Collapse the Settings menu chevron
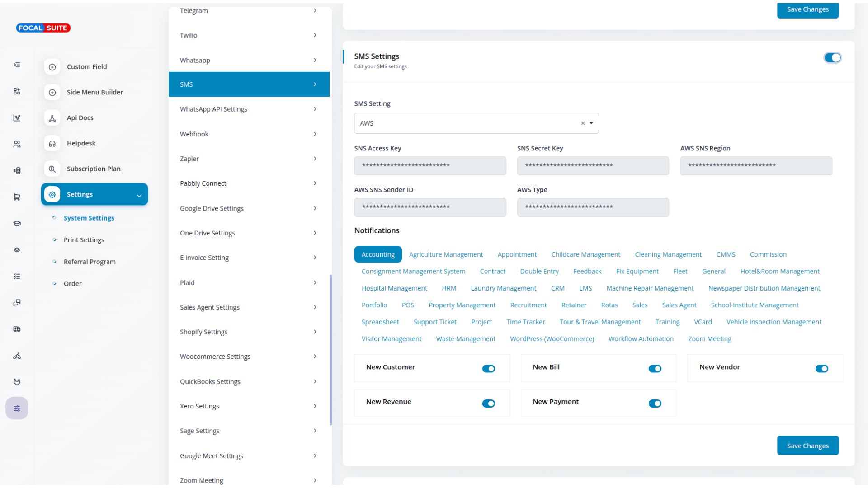Image resolution: width=868 pixels, height=488 pixels. (x=139, y=195)
